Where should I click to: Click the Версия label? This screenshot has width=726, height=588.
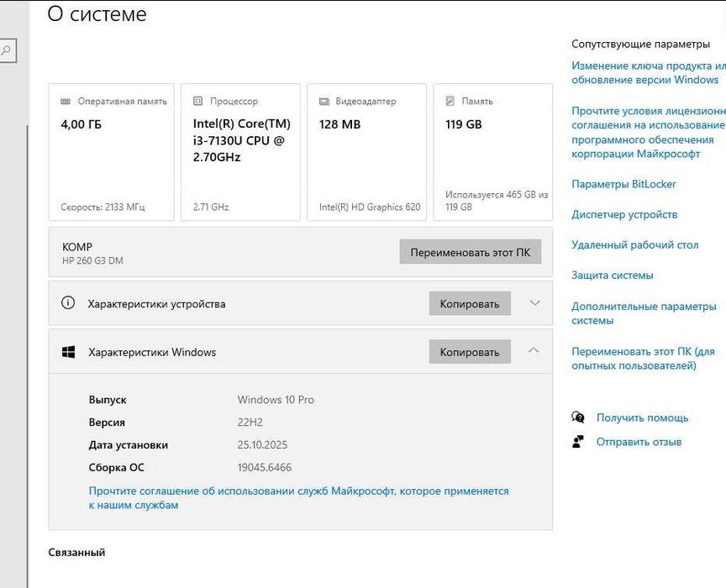(x=107, y=423)
